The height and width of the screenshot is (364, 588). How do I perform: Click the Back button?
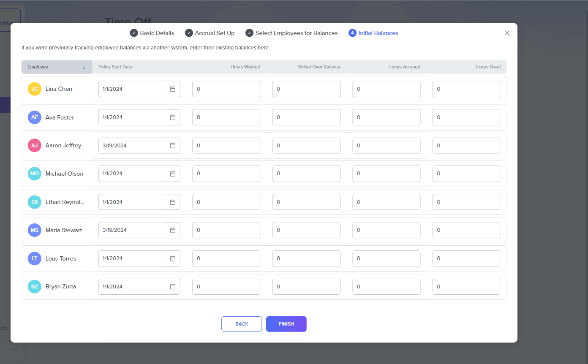tap(242, 324)
